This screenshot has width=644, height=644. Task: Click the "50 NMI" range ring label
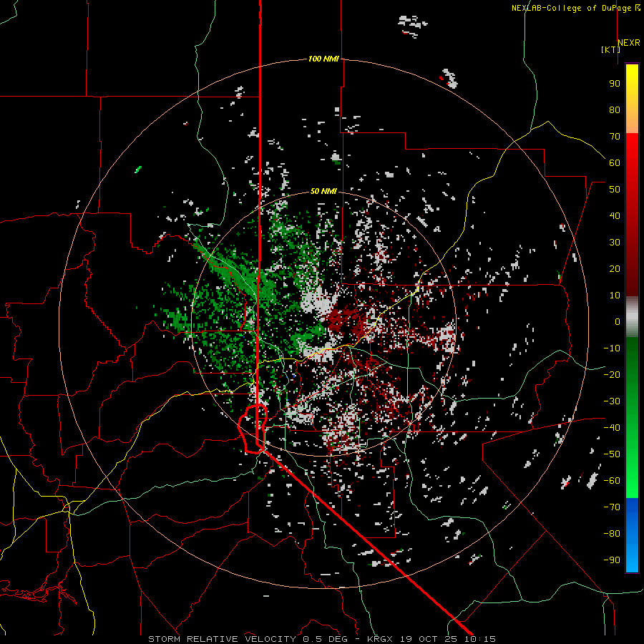323,191
